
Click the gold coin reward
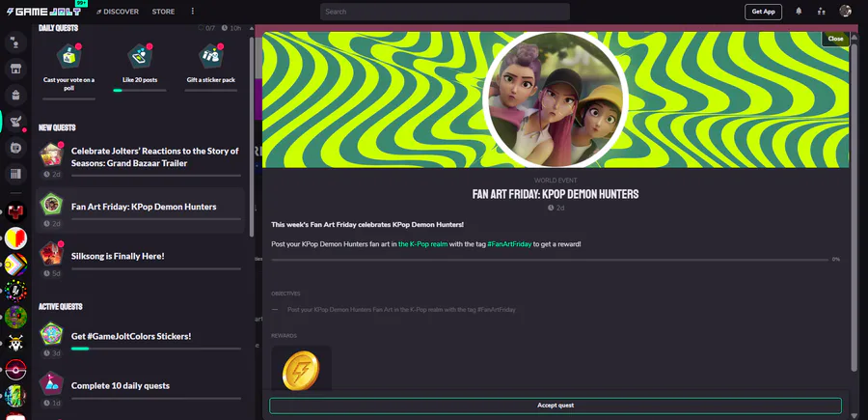pyautogui.click(x=301, y=370)
